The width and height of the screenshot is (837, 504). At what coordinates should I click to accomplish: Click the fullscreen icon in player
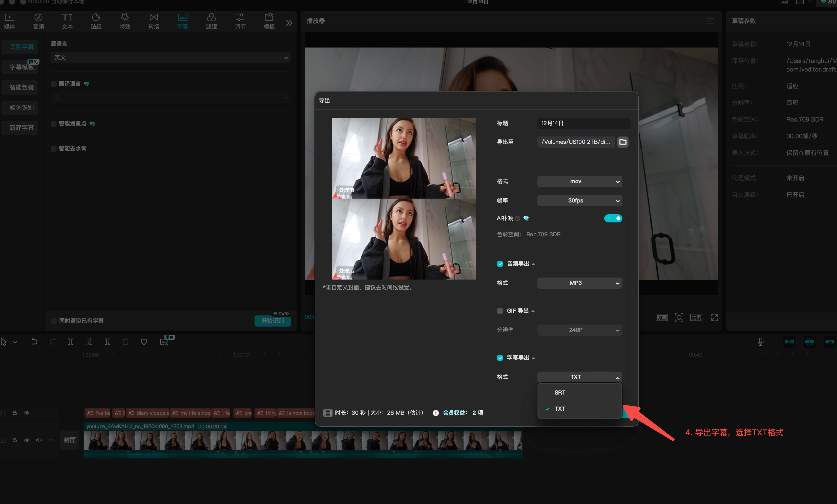pos(714,317)
